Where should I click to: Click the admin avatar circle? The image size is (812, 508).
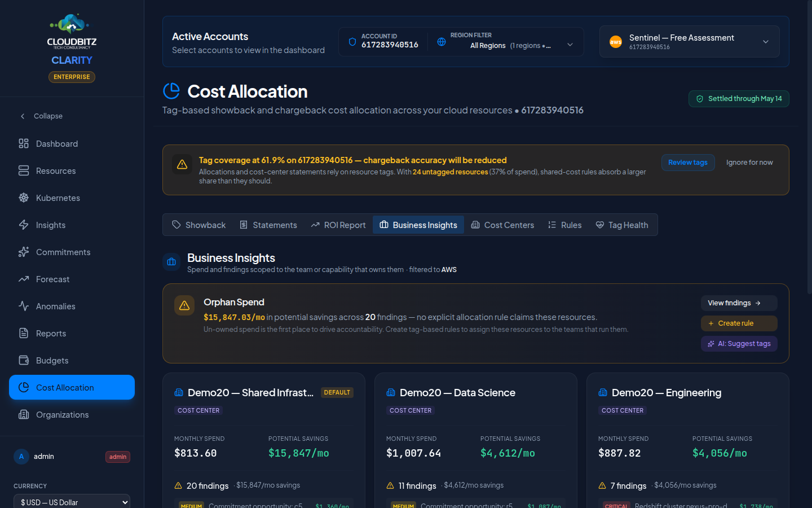[x=21, y=457]
